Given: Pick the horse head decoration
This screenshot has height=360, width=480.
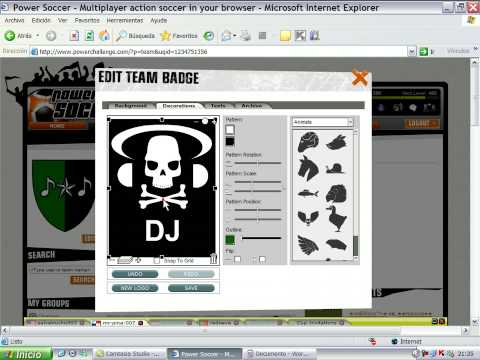Looking at the screenshot, I should 308,168.
